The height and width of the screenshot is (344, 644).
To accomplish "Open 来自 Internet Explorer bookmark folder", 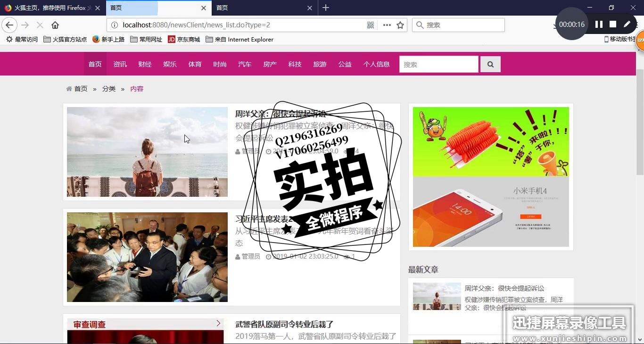I will click(x=239, y=40).
